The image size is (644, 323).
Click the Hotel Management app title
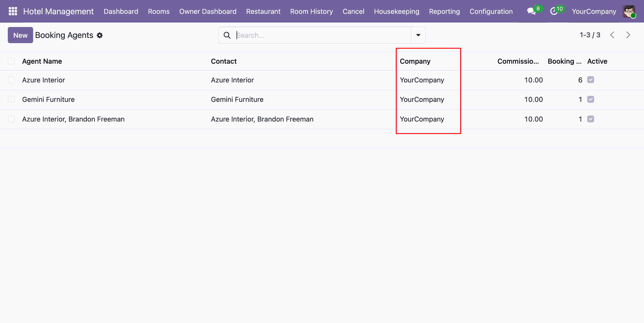point(58,11)
